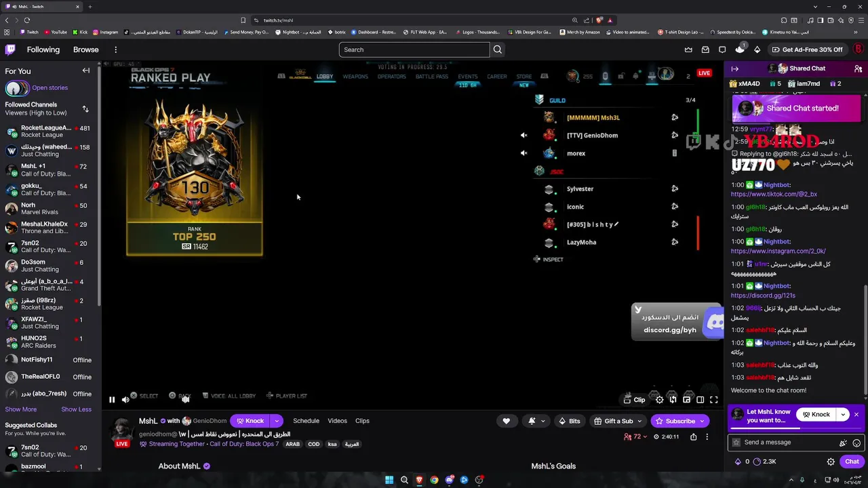The height and width of the screenshot is (488, 868).
Task: Toggle picture-in-picture mini player
Action: (x=686, y=400)
